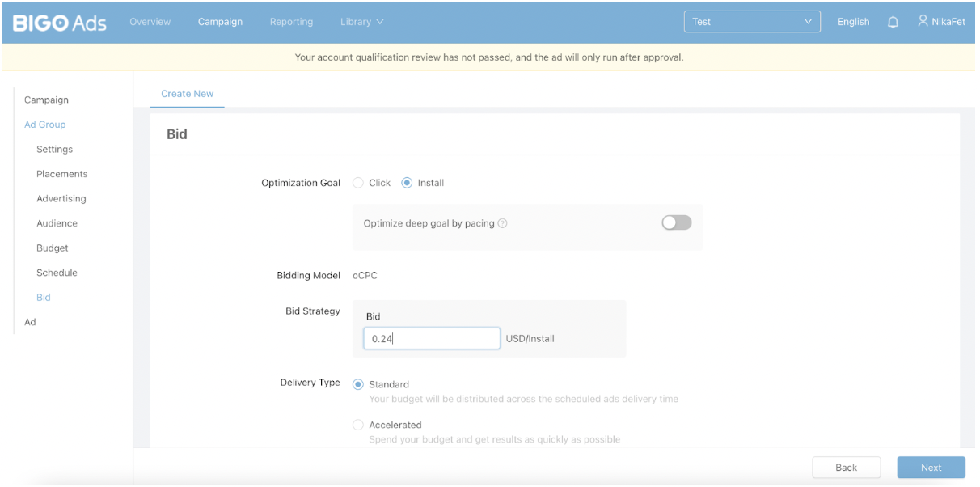The image size is (980, 487).
Task: Click the USD/Install unit label
Action: pos(530,339)
